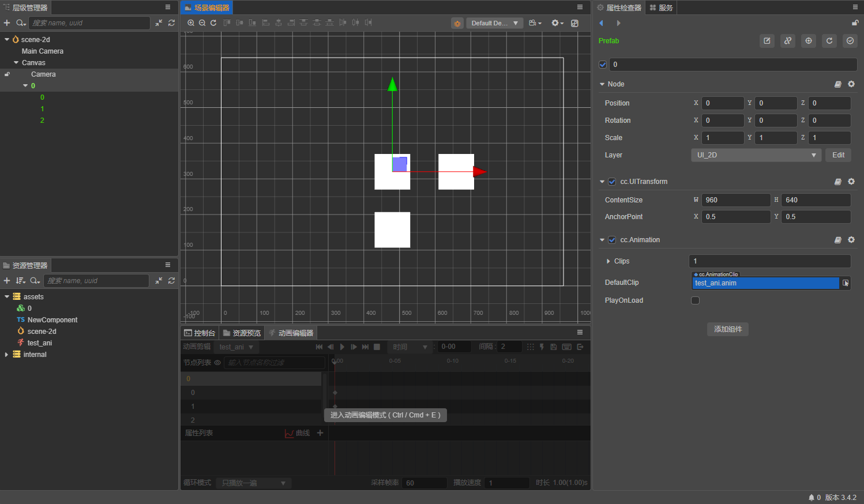864x504 pixels.
Task: Open the scene editor panel menu
Action: pyautogui.click(x=580, y=7)
